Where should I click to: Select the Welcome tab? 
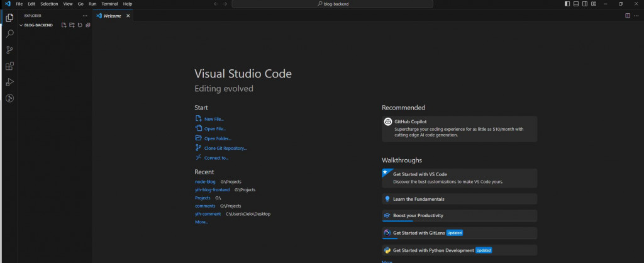coord(112,16)
